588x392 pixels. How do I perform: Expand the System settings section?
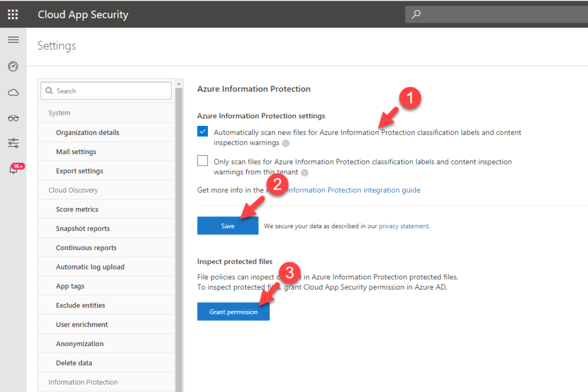(x=59, y=113)
